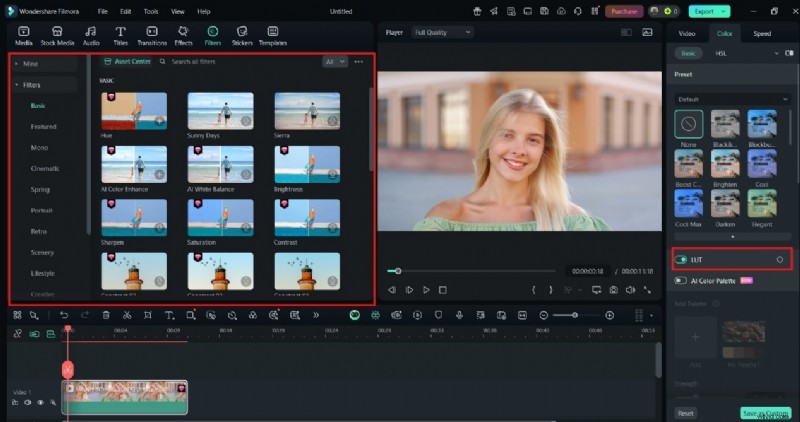Mute the Video 1 track
Image resolution: width=800 pixels, height=422 pixels.
tap(28, 403)
